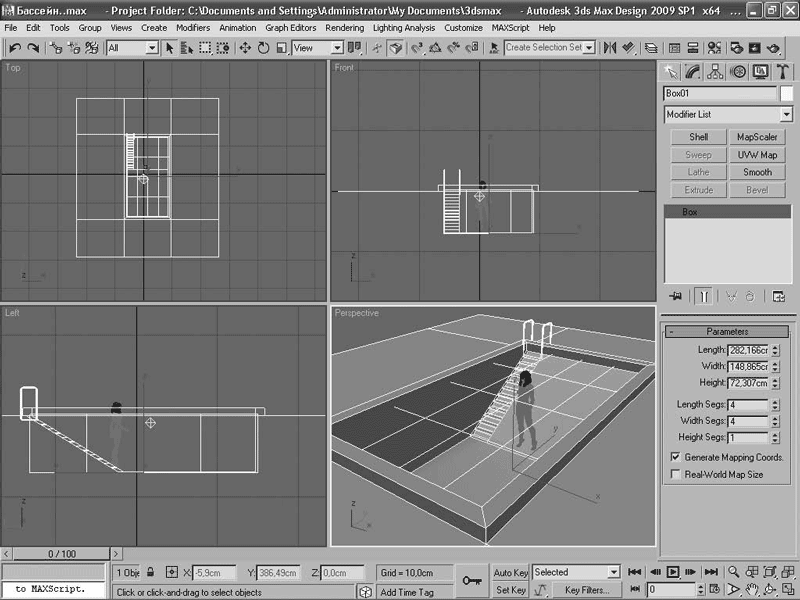800x600 pixels.
Task: Open the Rendering menu
Action: pos(344,28)
